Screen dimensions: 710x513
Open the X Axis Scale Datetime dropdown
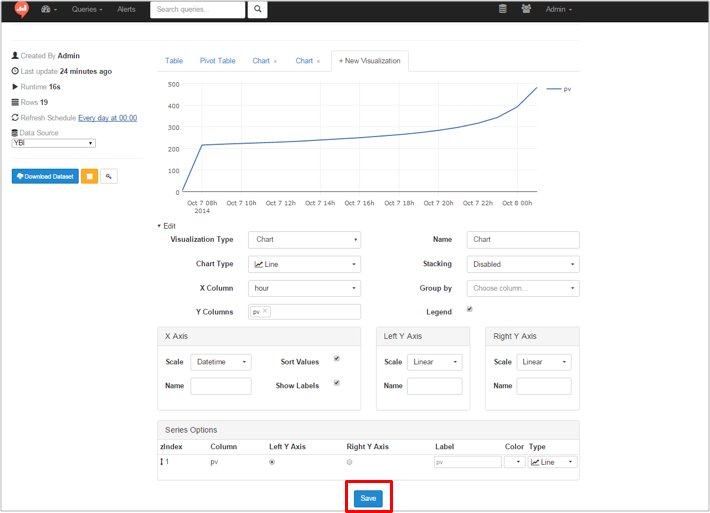pyautogui.click(x=221, y=362)
